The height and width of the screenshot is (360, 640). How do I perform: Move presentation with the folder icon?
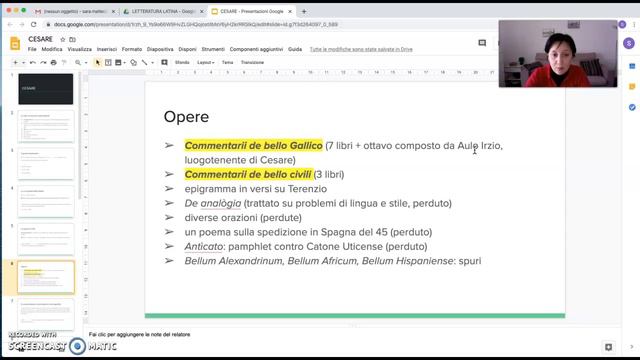[x=73, y=40]
